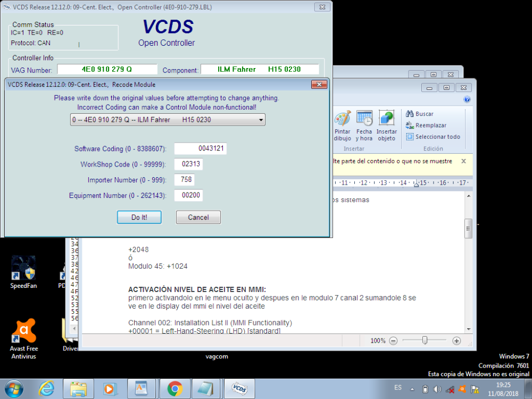
Task: Open WordPad help via blue question icon
Action: (x=467, y=99)
